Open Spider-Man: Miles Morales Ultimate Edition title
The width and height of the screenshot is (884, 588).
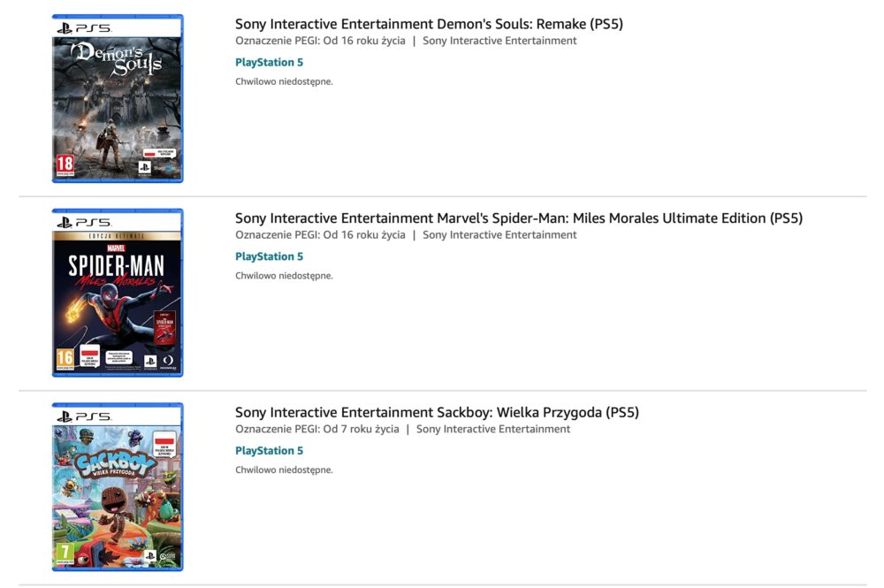519,218
